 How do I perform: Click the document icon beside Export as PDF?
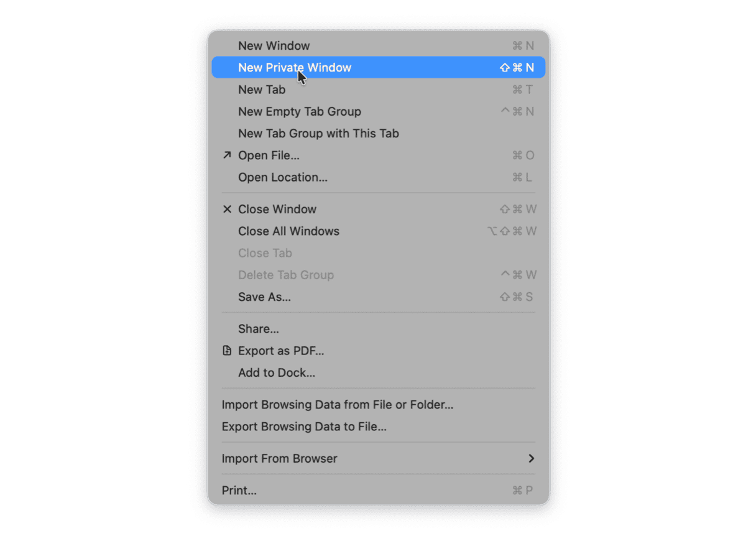[227, 351]
